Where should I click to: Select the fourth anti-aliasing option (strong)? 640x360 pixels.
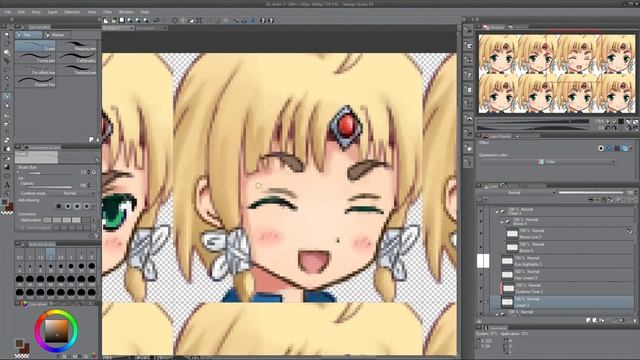(x=87, y=206)
